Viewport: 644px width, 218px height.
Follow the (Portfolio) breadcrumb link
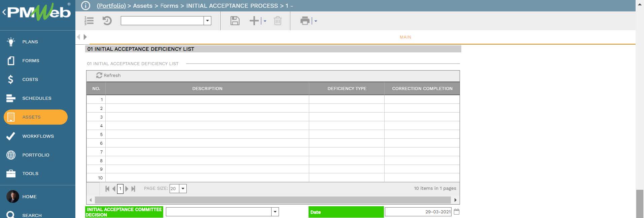point(111,6)
